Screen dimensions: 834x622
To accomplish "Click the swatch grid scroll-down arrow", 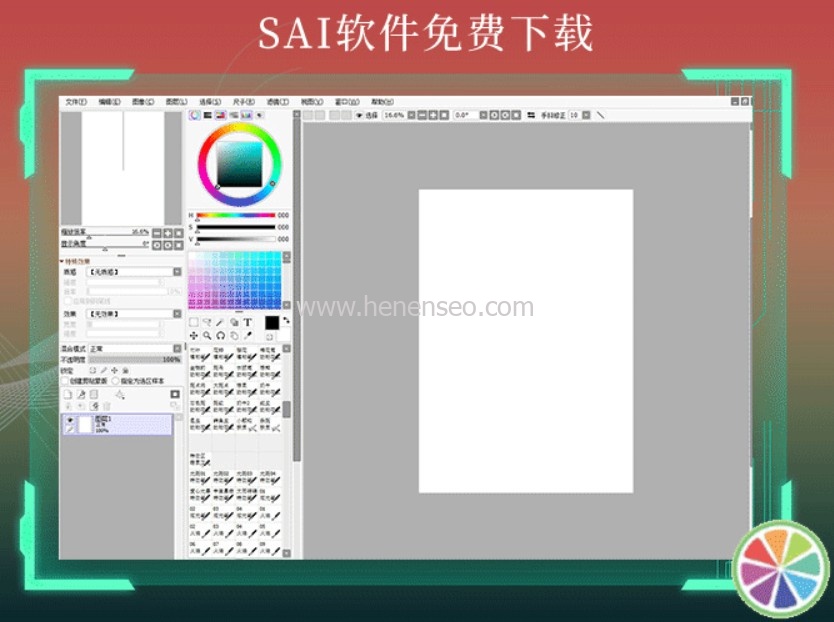I will [287, 305].
